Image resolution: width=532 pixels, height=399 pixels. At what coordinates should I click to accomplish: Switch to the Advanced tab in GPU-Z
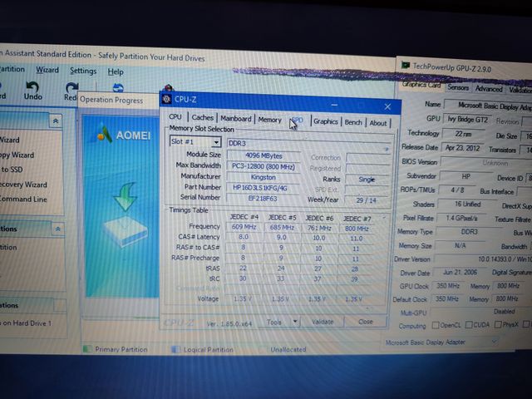(489, 89)
